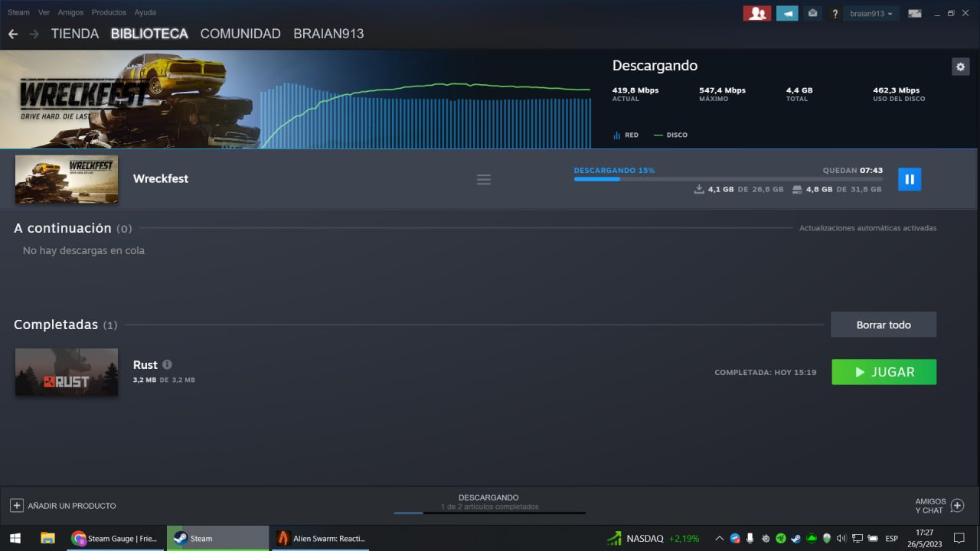This screenshot has width=980, height=551.
Task: Open the BRAIAN913 profile tab
Action: pyautogui.click(x=328, y=34)
